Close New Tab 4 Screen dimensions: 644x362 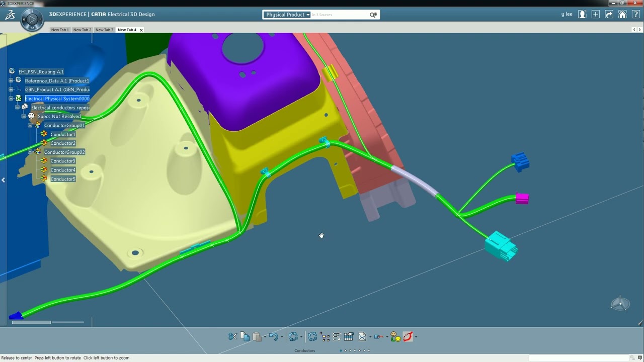click(141, 30)
